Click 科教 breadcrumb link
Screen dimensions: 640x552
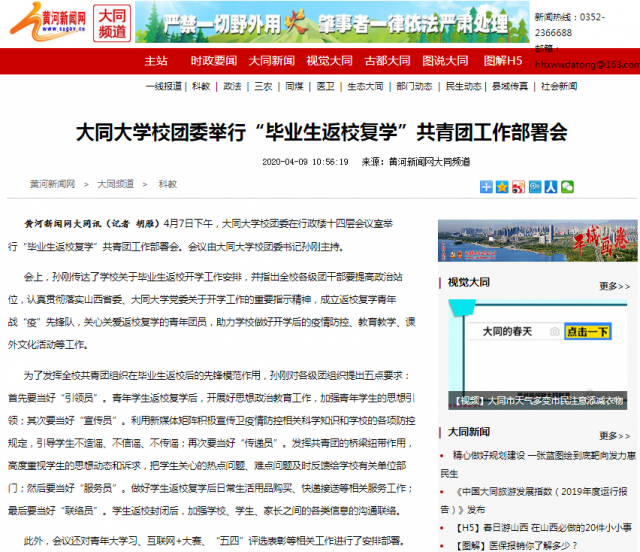pyautogui.click(x=168, y=184)
